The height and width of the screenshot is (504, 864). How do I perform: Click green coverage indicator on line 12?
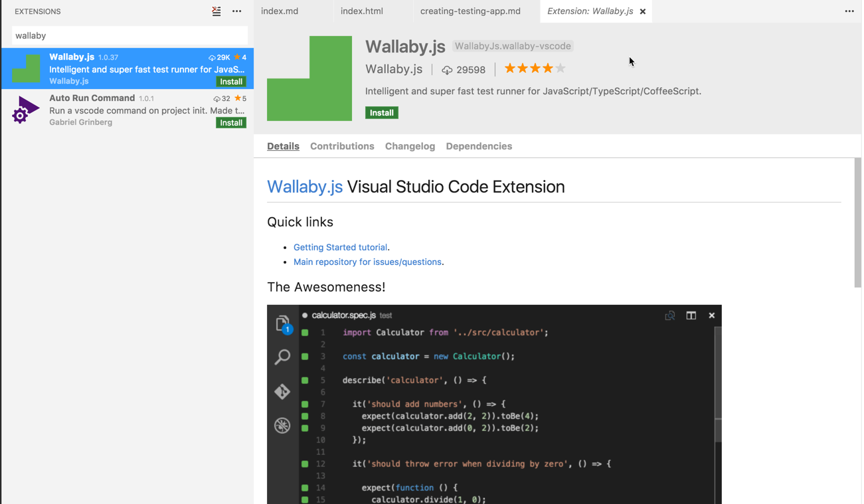click(x=305, y=464)
